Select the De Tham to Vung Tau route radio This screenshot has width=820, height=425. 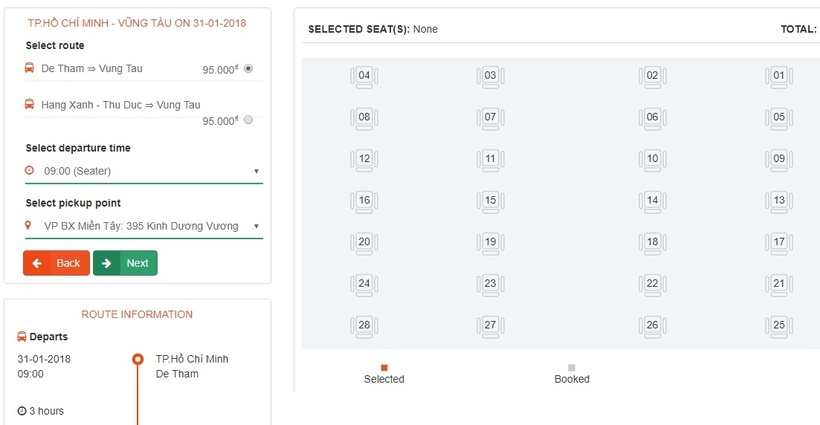[x=248, y=68]
